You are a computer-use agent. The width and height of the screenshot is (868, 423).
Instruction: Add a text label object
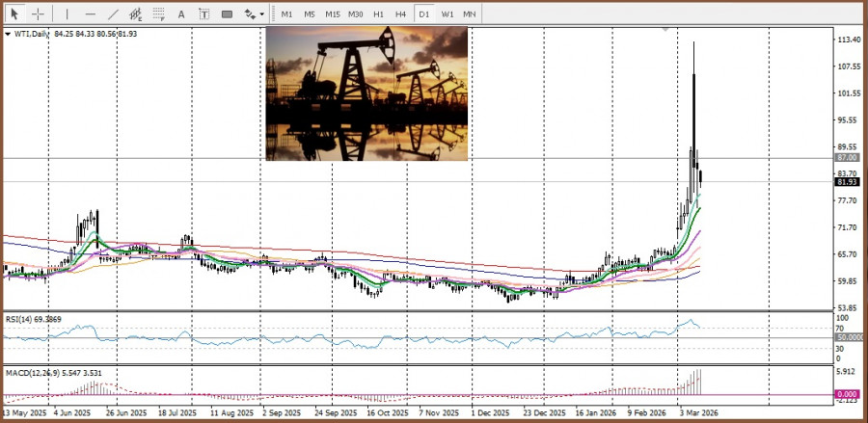pyautogui.click(x=203, y=14)
